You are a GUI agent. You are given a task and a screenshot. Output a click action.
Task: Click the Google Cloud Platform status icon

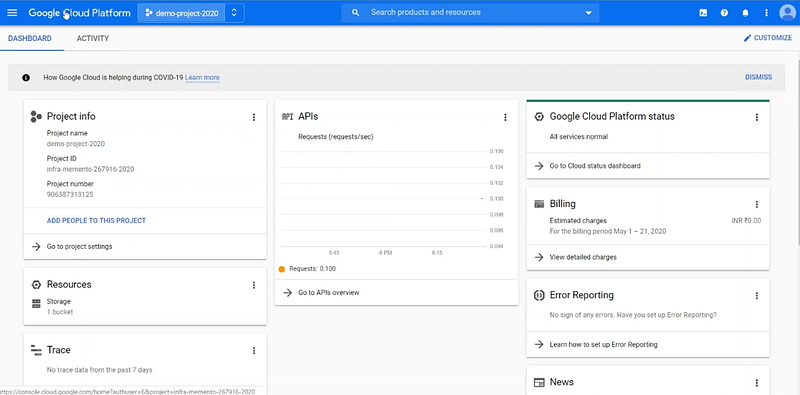[539, 117]
